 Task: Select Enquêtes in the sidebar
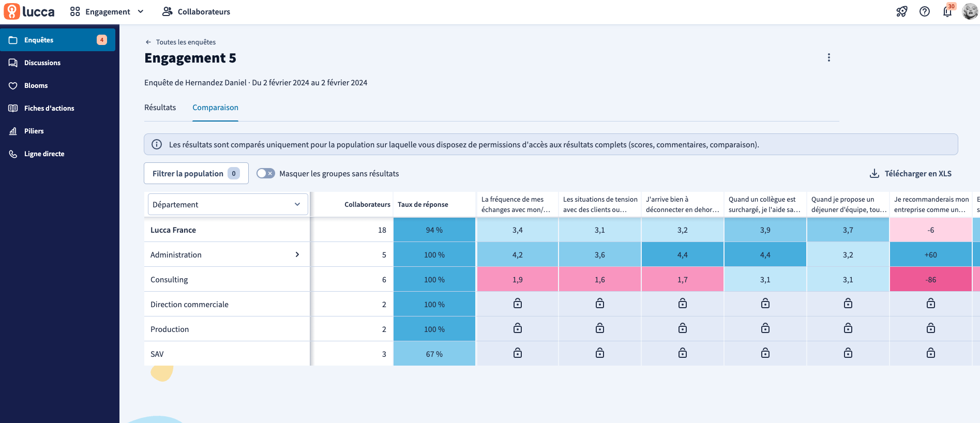[57, 40]
